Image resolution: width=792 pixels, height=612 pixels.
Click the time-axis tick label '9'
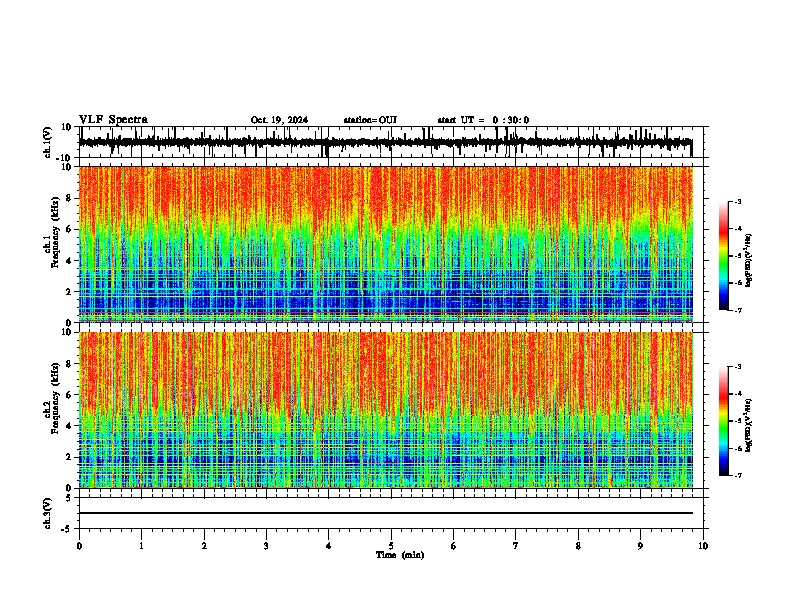point(640,546)
